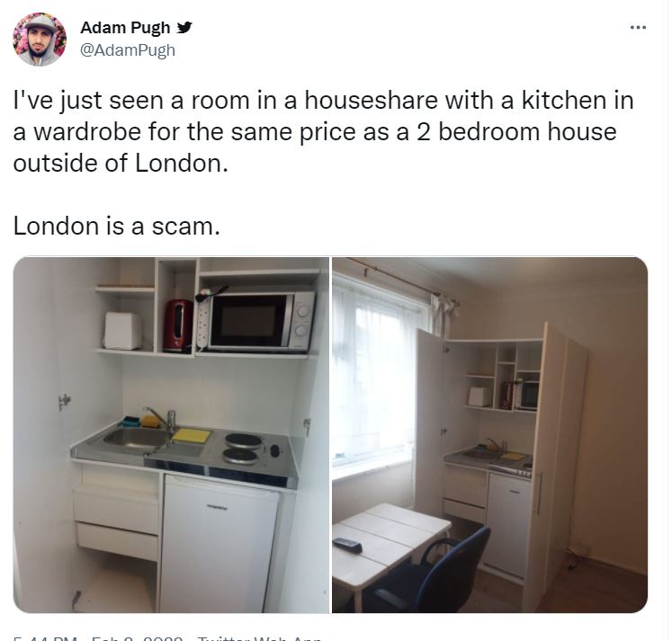
Task: Click the two hob rings in the left photo
Action: click(x=242, y=449)
